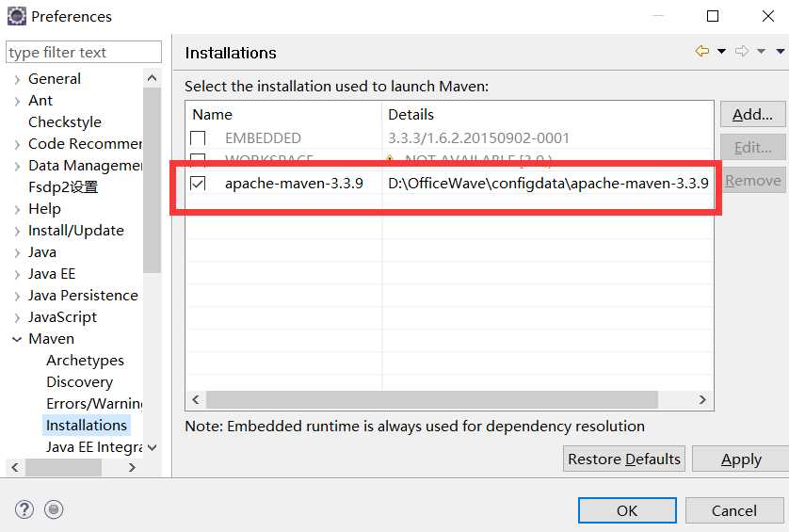Go back with the yellow arrow
This screenshot has width=789, height=532.
702,51
